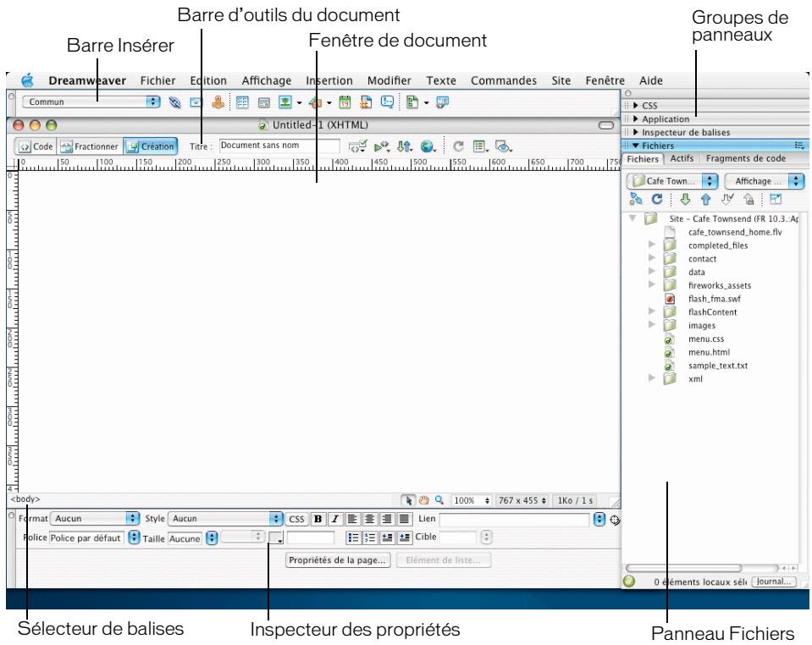Click Connect to remote host icon
Image resolution: width=812 pixels, height=645 pixels.
click(x=636, y=199)
